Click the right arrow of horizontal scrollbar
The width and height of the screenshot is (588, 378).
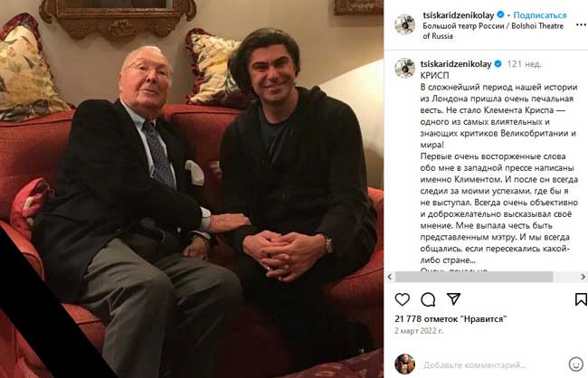583,277
